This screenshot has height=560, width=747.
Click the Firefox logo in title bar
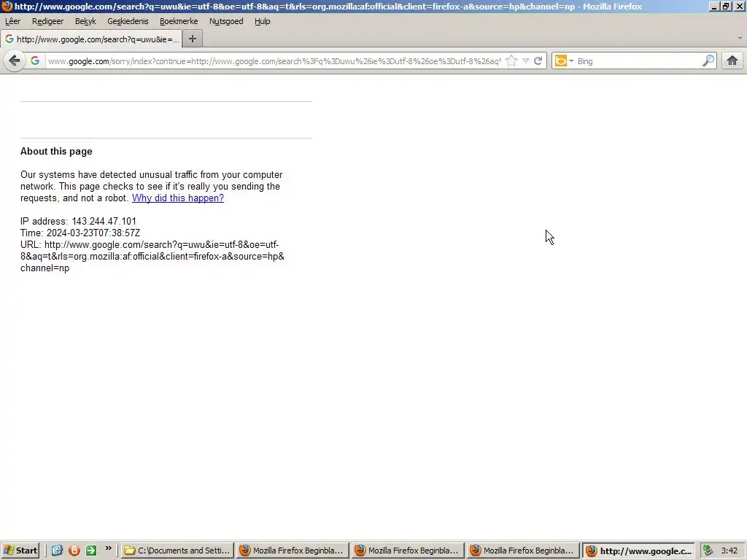click(7, 6)
